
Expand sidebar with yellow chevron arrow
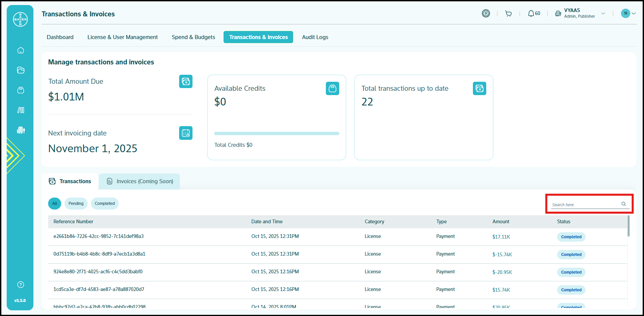tap(15, 155)
